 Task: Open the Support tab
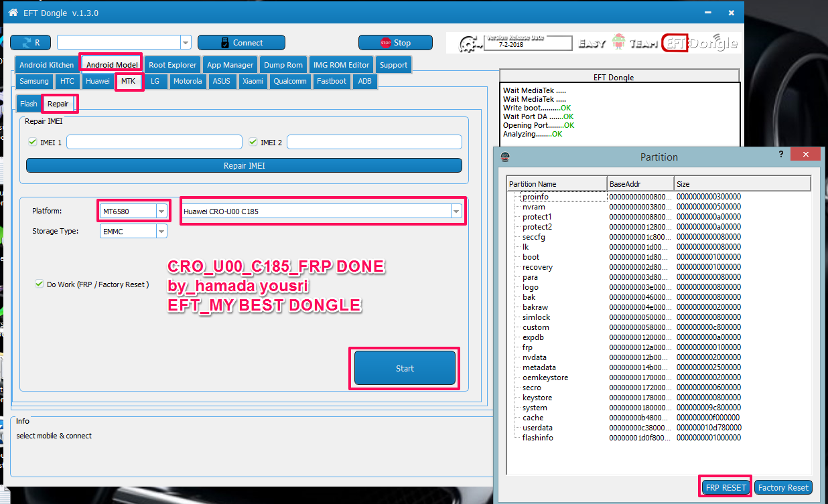393,65
